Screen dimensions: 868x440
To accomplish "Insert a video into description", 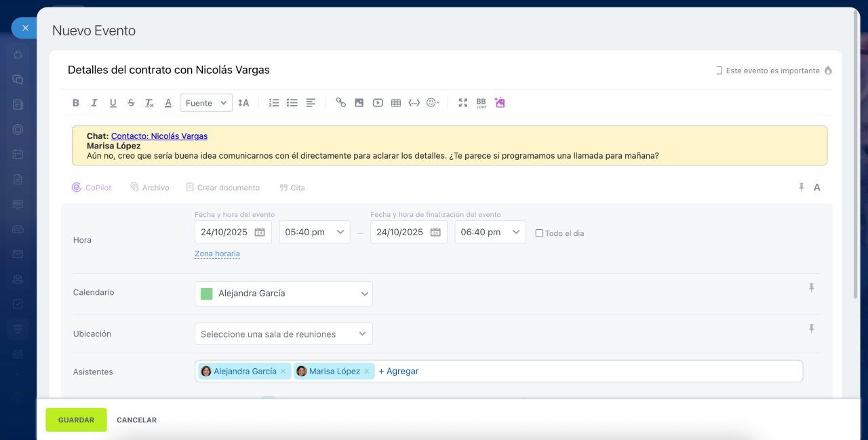I will 378,103.
